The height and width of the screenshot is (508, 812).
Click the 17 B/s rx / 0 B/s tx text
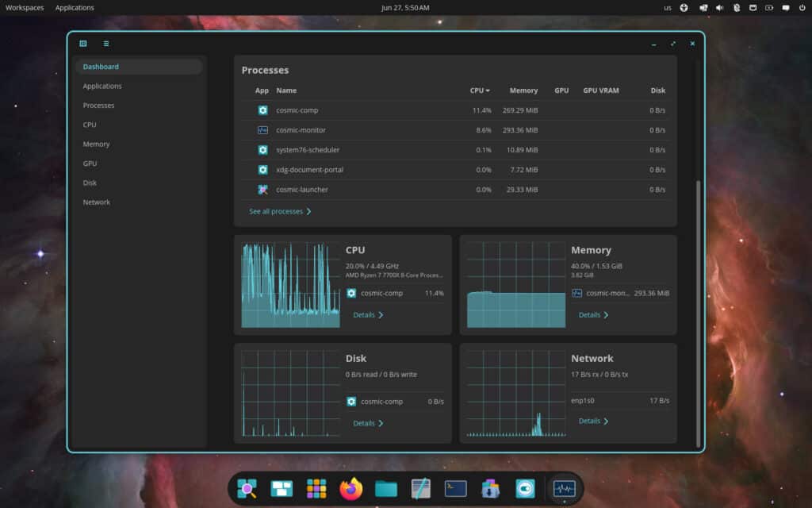pyautogui.click(x=599, y=375)
